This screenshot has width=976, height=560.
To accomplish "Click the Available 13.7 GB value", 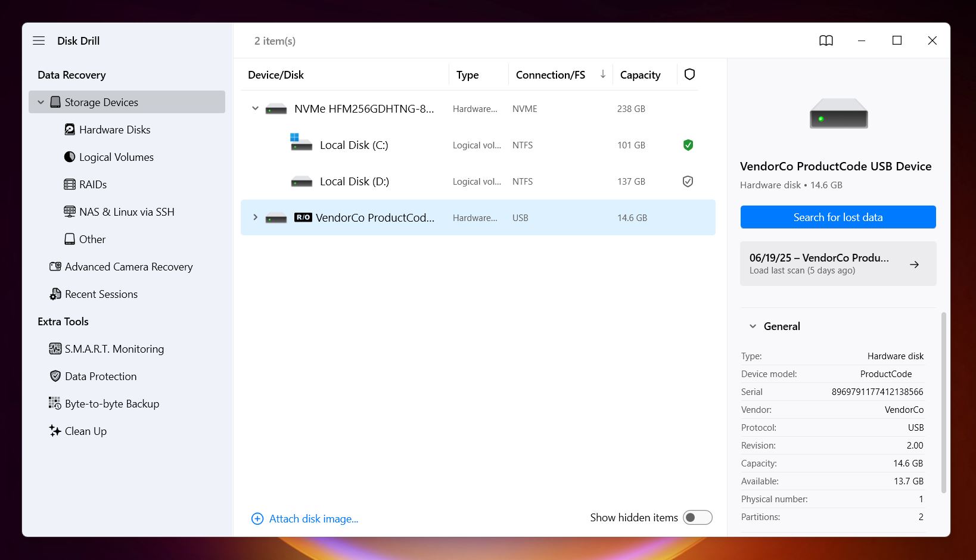I will [x=908, y=481].
